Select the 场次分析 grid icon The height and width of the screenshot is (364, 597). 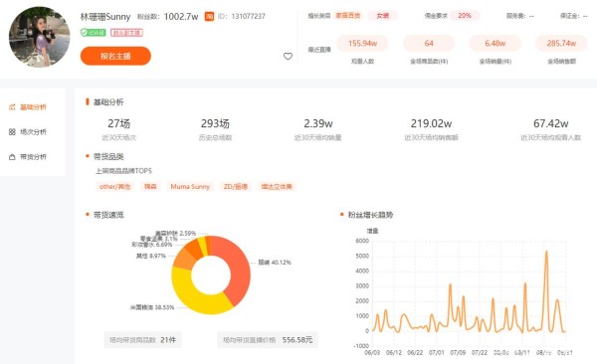coord(12,131)
